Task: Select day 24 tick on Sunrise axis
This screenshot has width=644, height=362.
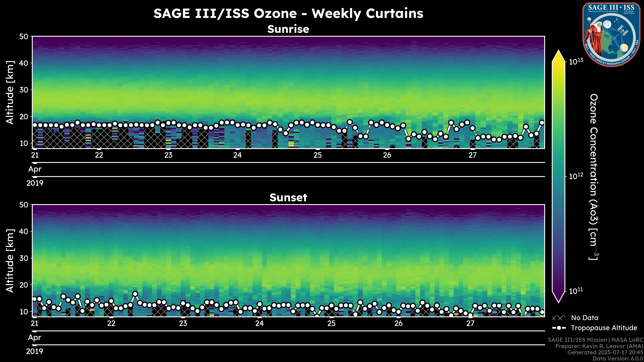Action: [237, 149]
